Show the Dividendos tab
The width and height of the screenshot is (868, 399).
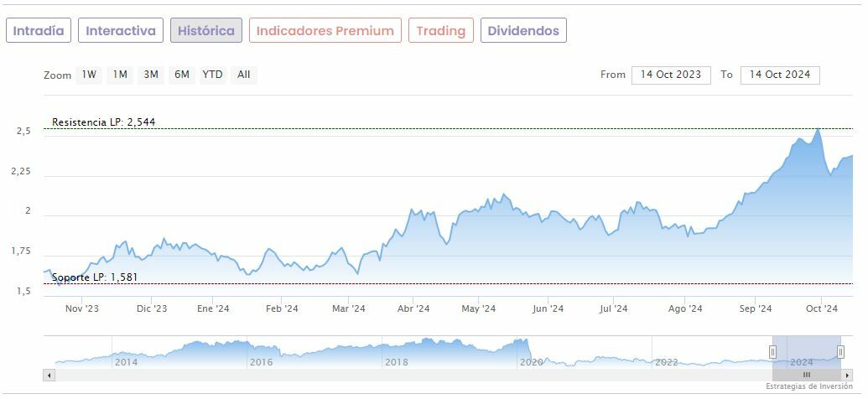point(523,31)
